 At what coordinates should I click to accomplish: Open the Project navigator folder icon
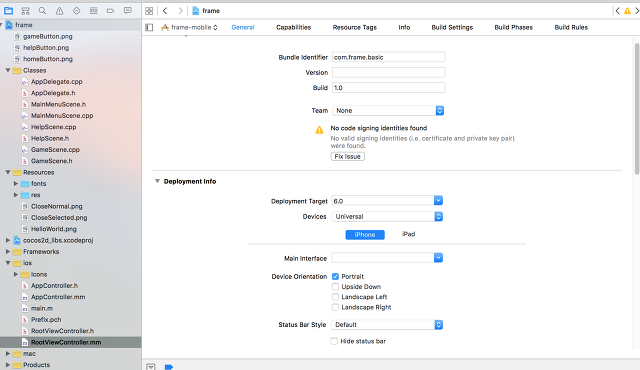[x=8, y=11]
